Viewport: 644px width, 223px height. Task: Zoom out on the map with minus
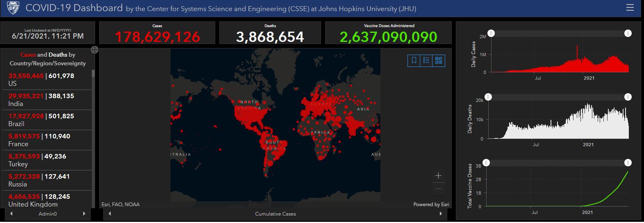pyautogui.click(x=438, y=189)
